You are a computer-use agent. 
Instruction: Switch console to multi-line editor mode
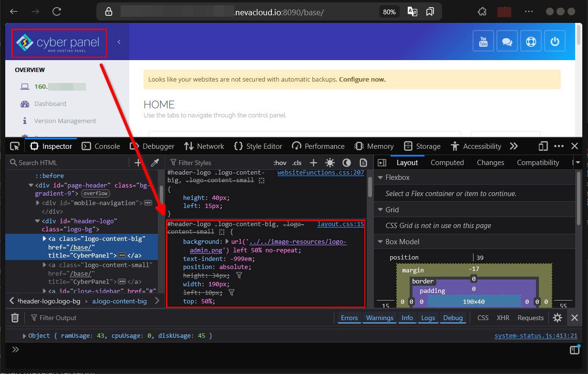[x=575, y=350]
